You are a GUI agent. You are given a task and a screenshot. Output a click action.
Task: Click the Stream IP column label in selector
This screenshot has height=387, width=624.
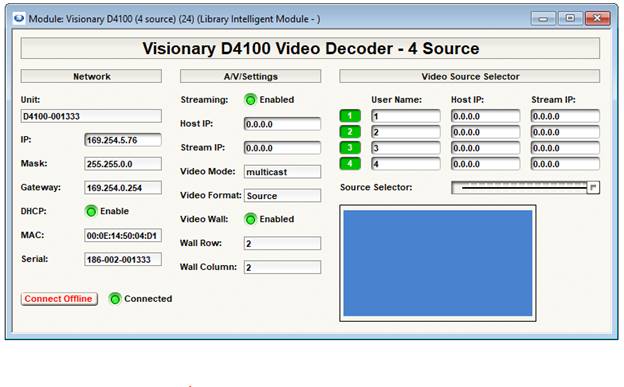point(554,100)
